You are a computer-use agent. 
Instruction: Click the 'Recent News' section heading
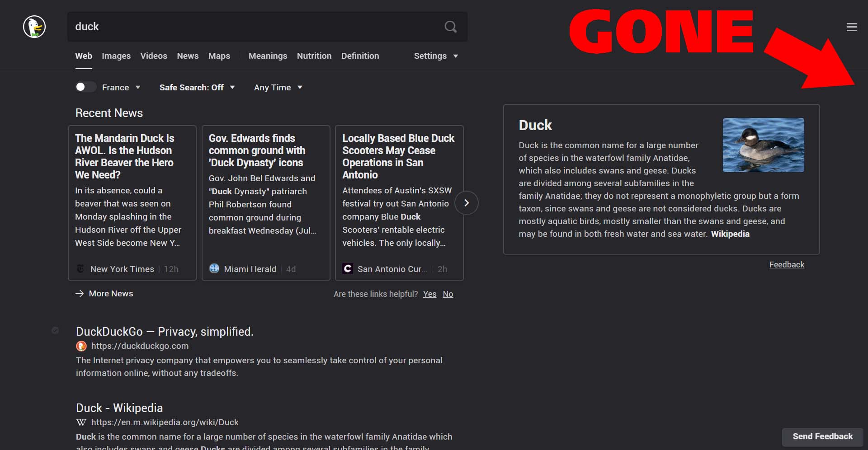pos(109,113)
